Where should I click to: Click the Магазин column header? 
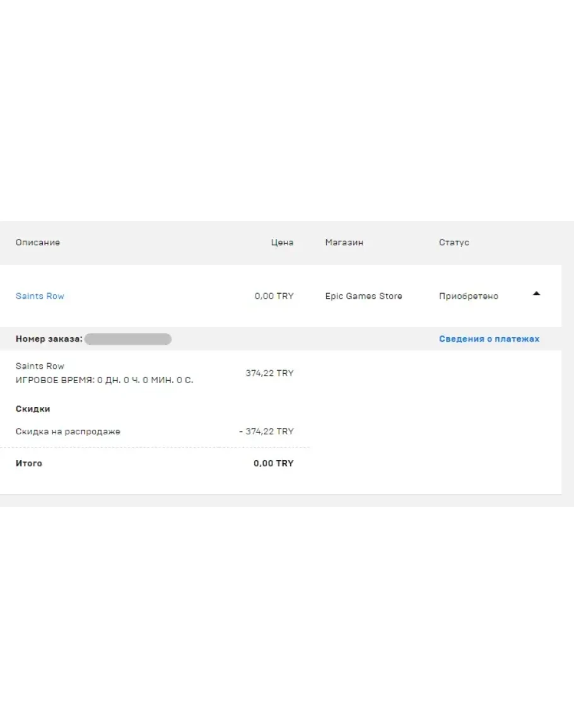coord(344,243)
